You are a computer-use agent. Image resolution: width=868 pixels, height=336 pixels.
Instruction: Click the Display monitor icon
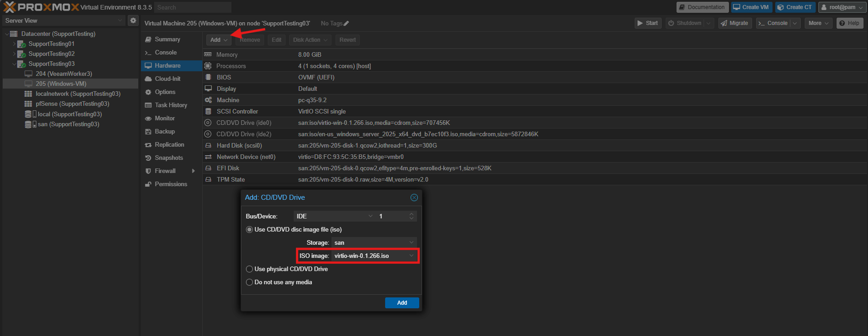pyautogui.click(x=208, y=89)
